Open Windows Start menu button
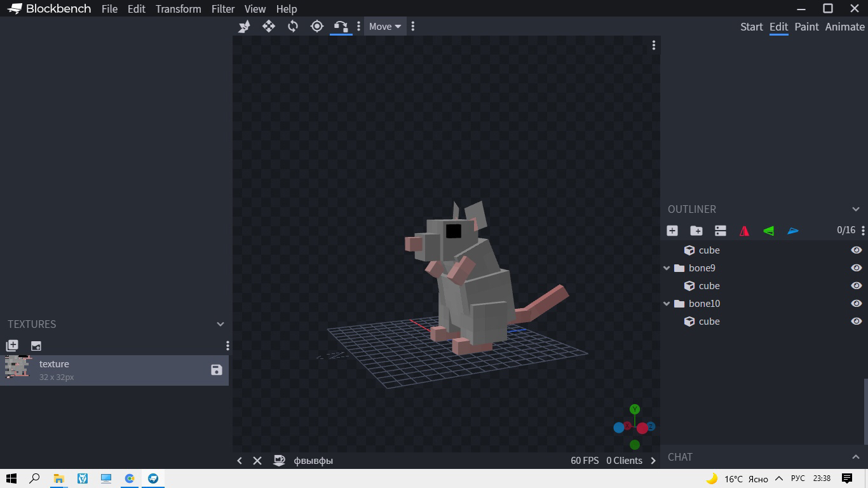868x488 pixels. point(11,478)
